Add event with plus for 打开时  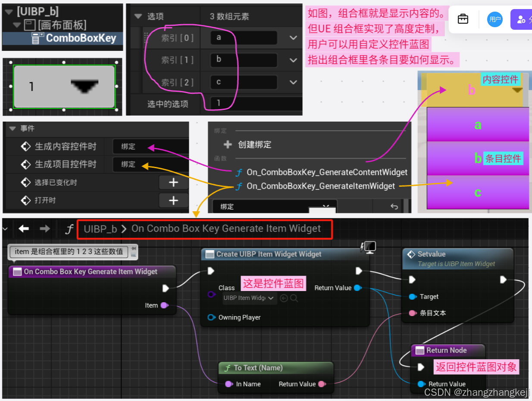point(173,200)
